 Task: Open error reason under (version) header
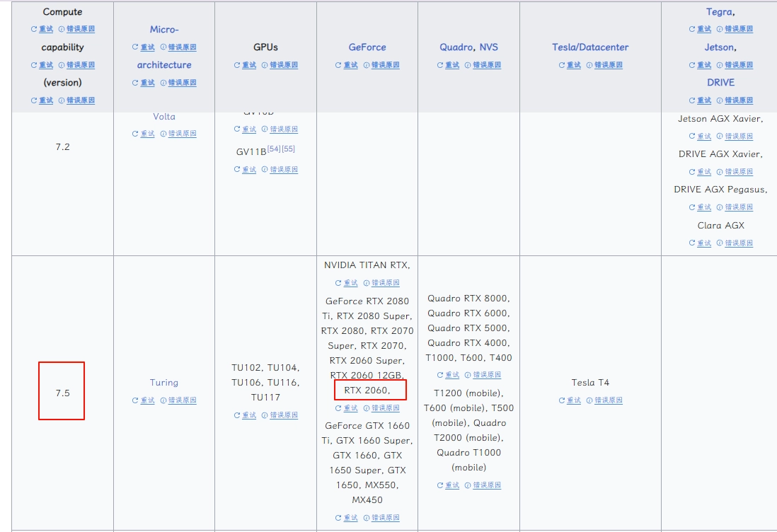[x=76, y=100]
